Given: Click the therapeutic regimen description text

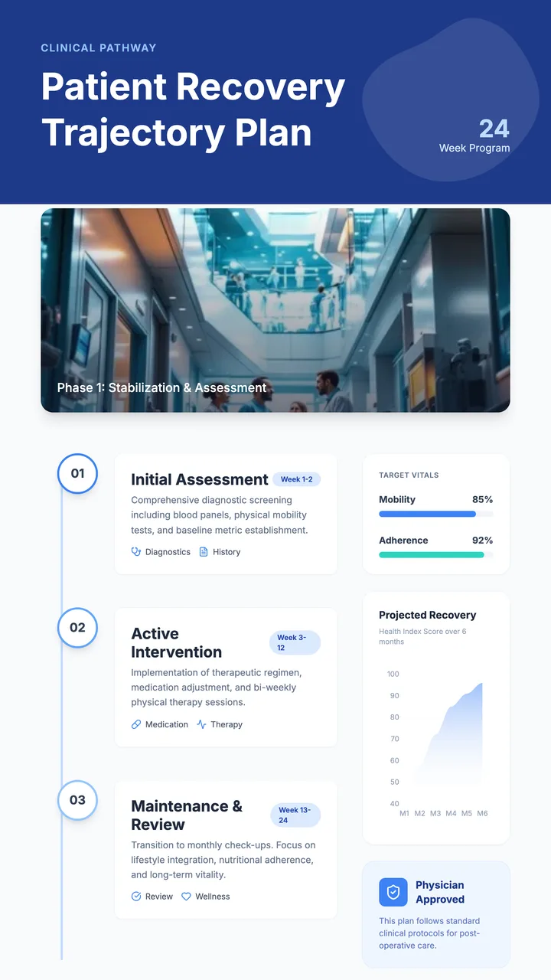Looking at the screenshot, I should [x=217, y=688].
